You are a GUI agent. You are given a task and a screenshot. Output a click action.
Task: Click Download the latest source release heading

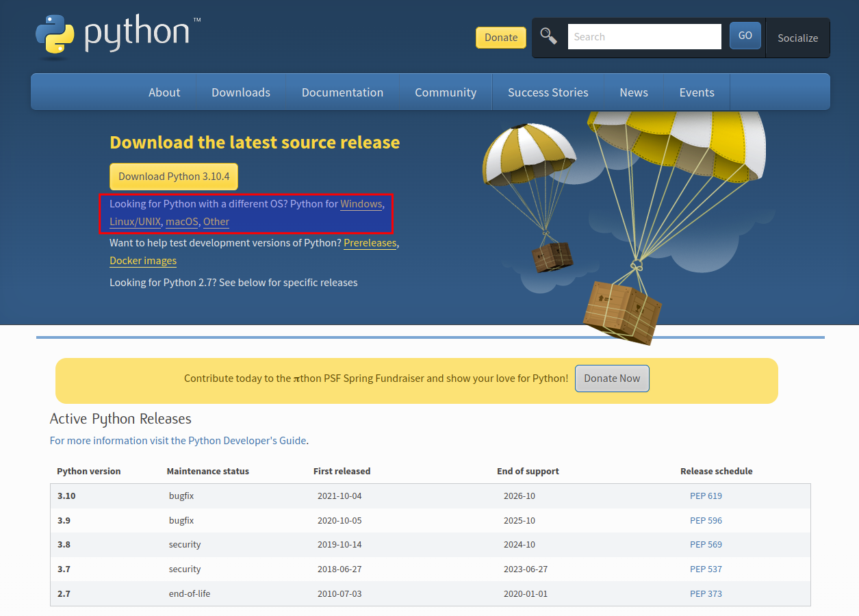255,142
